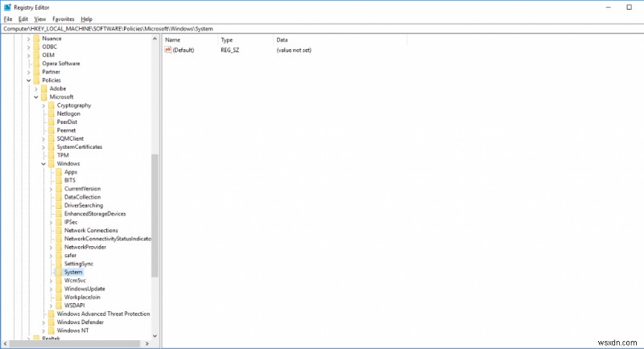Collapse the Microsoft key
Viewport: 644px width, 349px height.
35,97
